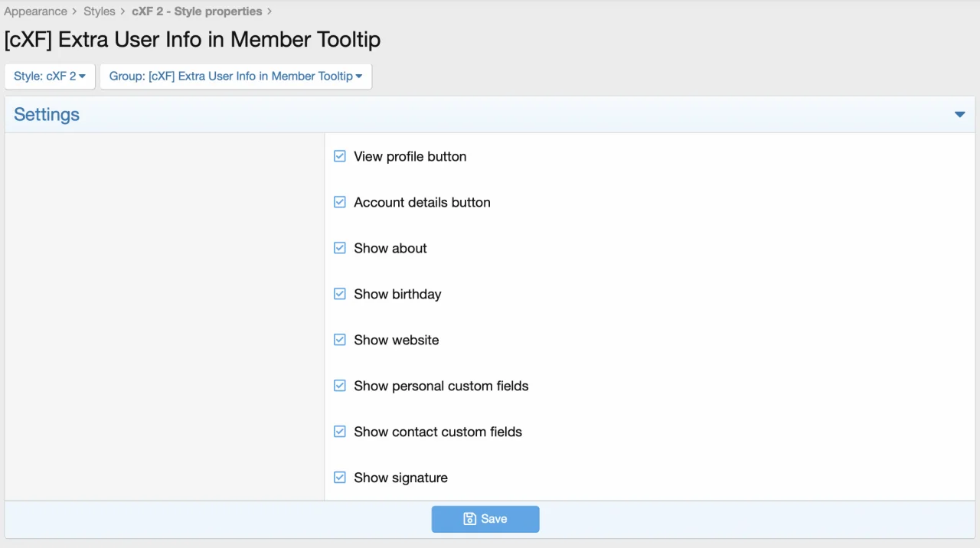Go to cXF 2 - Style properties breadcrumb
980x548 pixels.
pos(196,11)
